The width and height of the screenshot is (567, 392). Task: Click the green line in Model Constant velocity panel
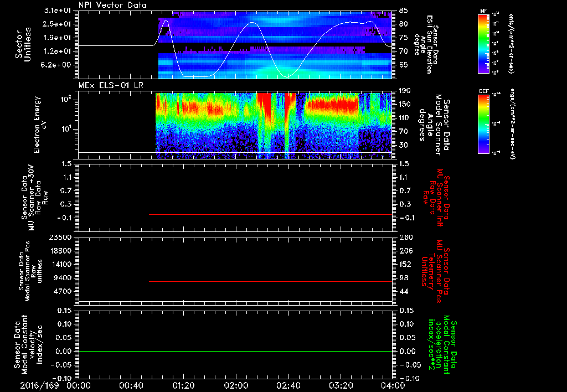pos(235,351)
